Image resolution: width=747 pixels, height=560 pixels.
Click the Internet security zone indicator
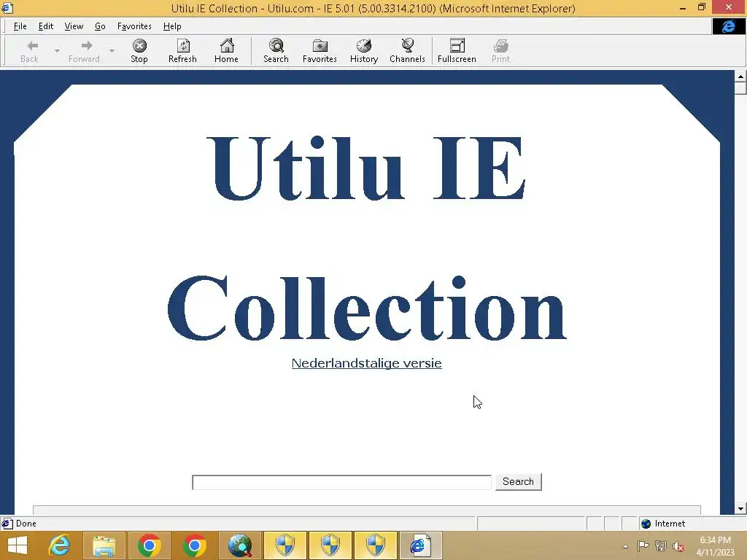click(663, 524)
